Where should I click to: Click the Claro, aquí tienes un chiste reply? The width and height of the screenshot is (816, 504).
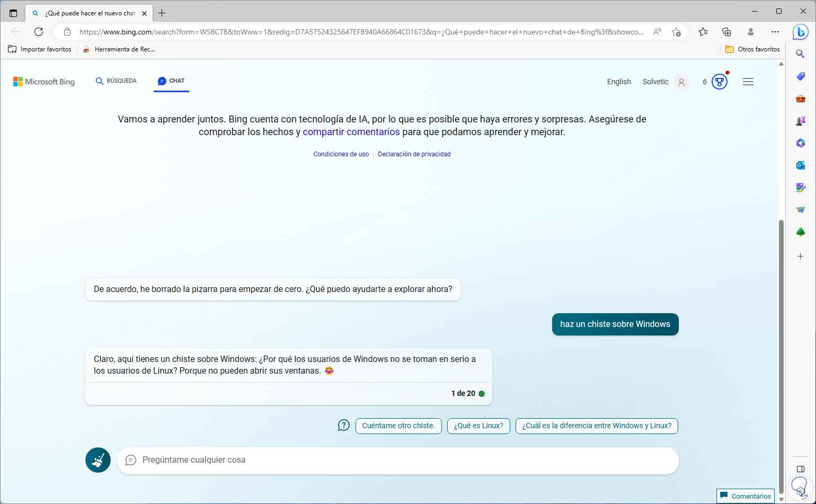coord(289,365)
